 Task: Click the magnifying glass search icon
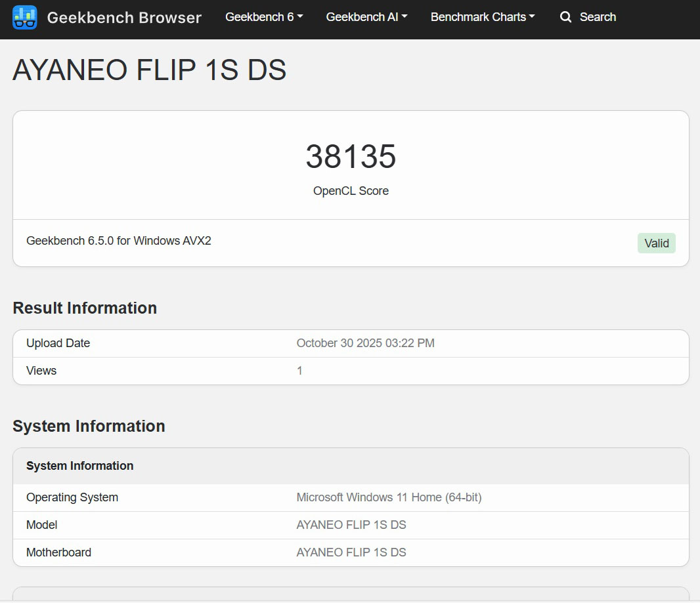coord(565,17)
